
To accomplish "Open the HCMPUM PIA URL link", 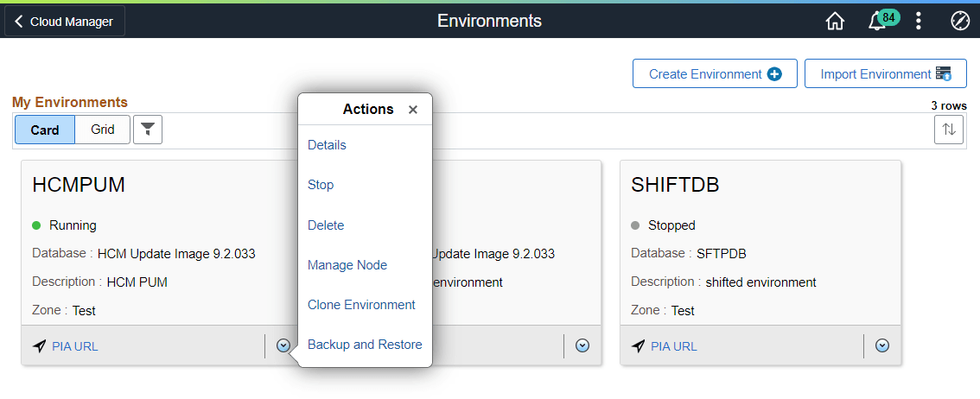I will pos(75,346).
